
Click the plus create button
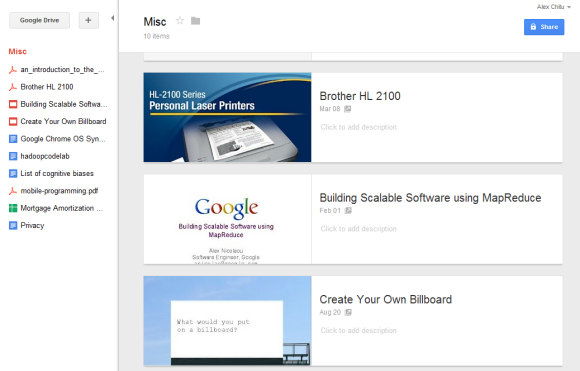[x=88, y=20]
